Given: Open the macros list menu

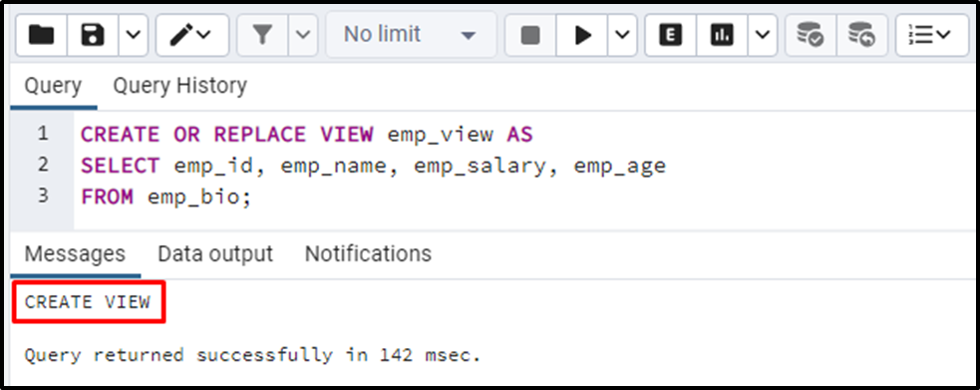Looking at the screenshot, I should pyautogui.click(x=931, y=36).
